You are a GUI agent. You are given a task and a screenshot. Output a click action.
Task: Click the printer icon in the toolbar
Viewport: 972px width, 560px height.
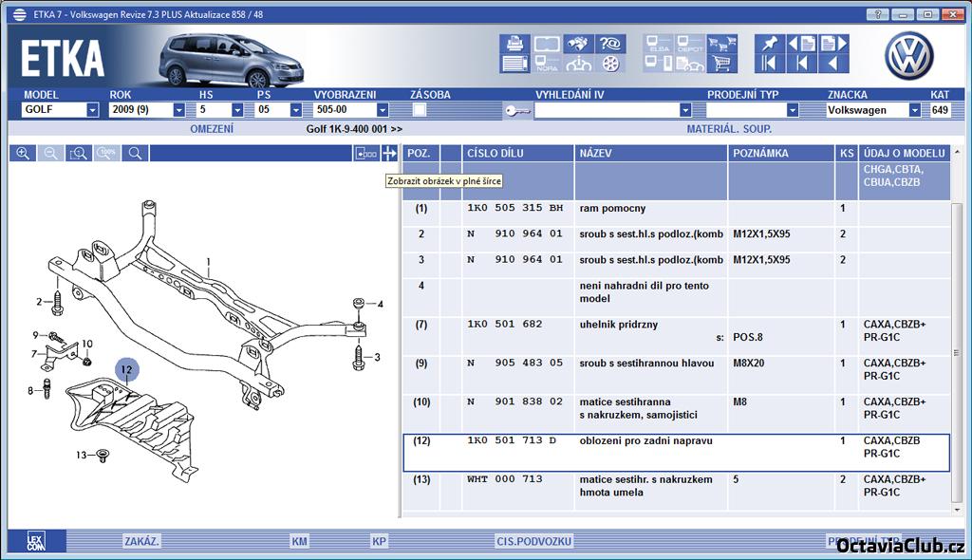click(514, 44)
